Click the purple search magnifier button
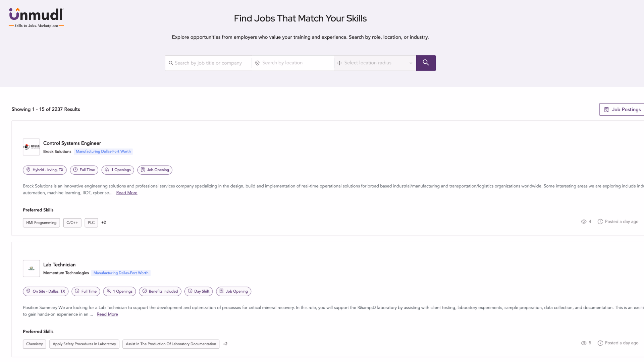The height and width of the screenshot is (362, 644). click(426, 63)
